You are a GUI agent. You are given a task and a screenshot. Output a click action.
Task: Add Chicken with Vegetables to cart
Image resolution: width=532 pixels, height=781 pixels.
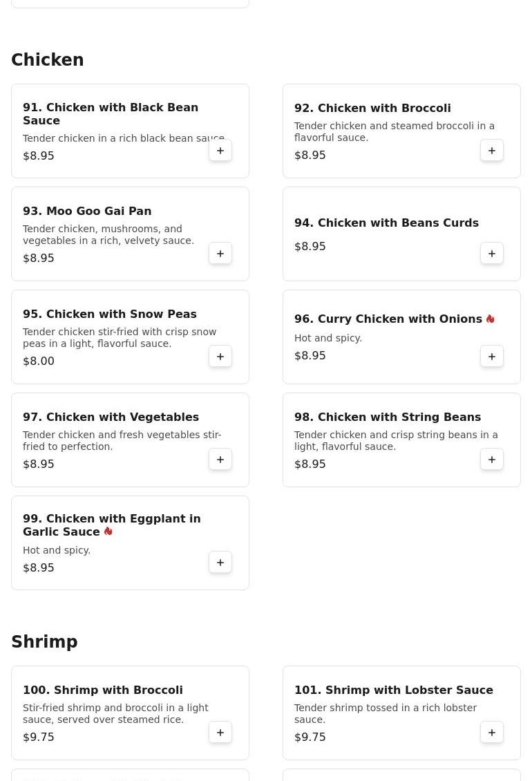220,460
